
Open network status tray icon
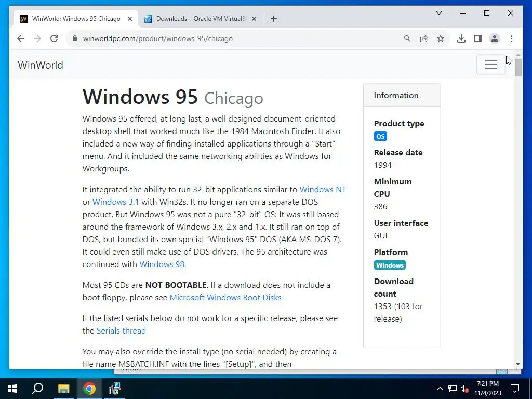tap(453, 389)
